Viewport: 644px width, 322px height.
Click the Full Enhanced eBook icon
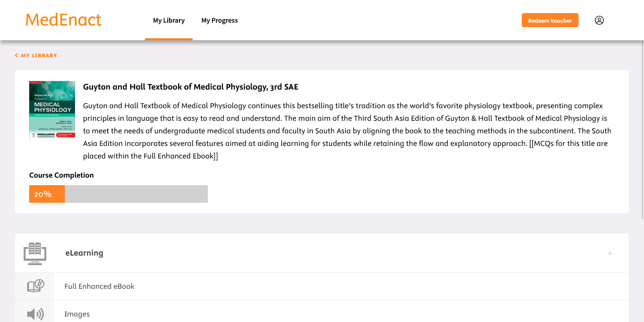[35, 286]
